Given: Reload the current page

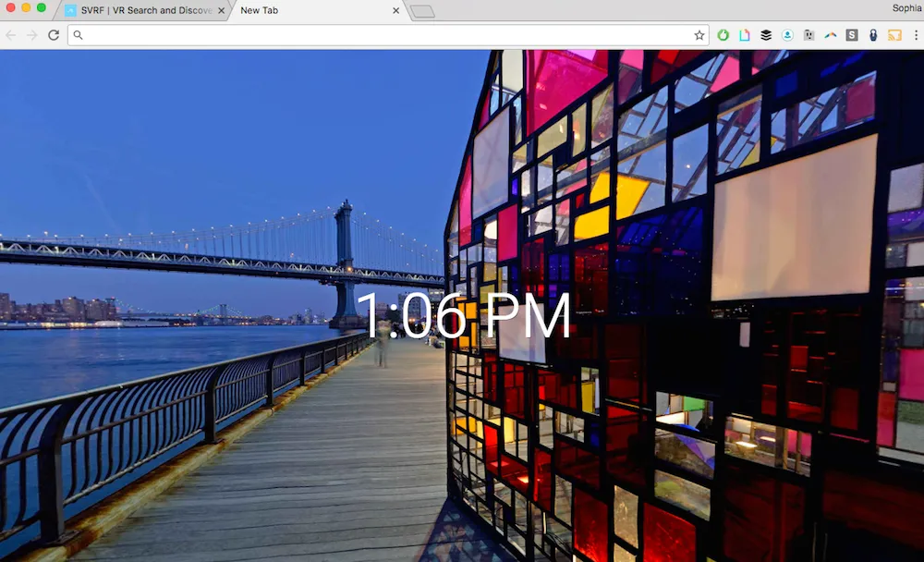Looking at the screenshot, I should [x=54, y=35].
